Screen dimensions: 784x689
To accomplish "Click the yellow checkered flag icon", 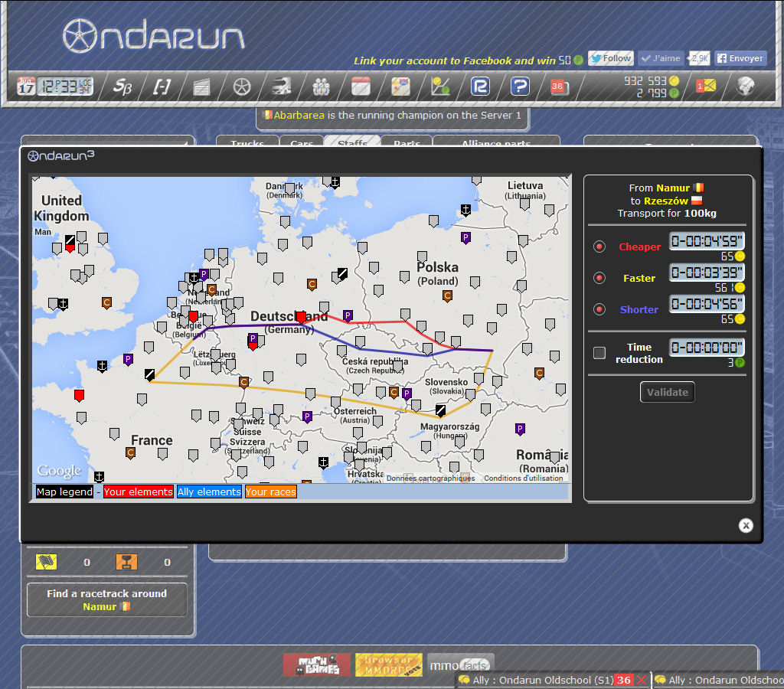I will click(x=47, y=562).
